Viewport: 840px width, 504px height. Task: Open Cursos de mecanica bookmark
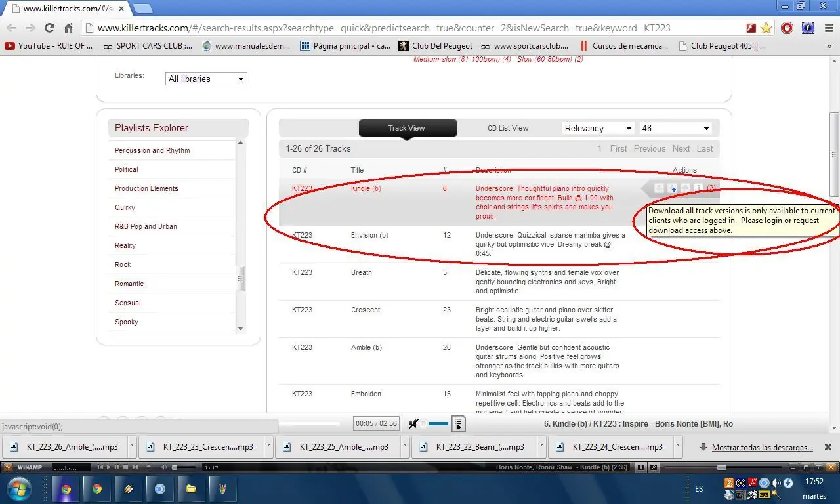pyautogui.click(x=624, y=46)
